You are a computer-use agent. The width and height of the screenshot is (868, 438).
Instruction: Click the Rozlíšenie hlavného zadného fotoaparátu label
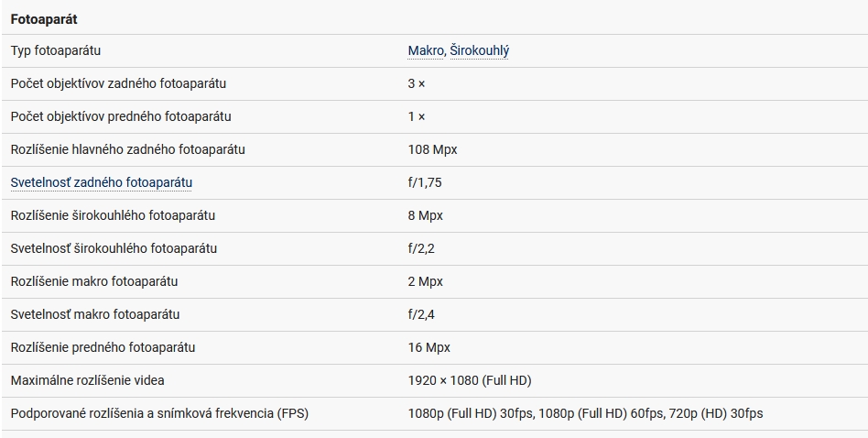pyautogui.click(x=128, y=149)
